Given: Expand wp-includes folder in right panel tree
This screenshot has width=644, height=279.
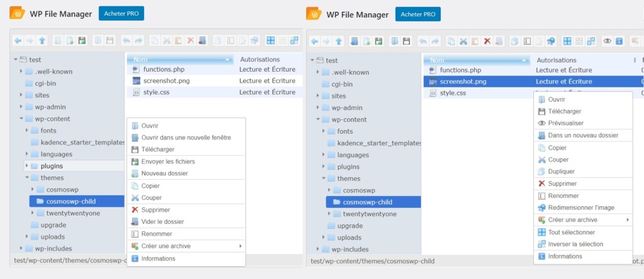Looking at the screenshot, I should (x=318, y=249).
